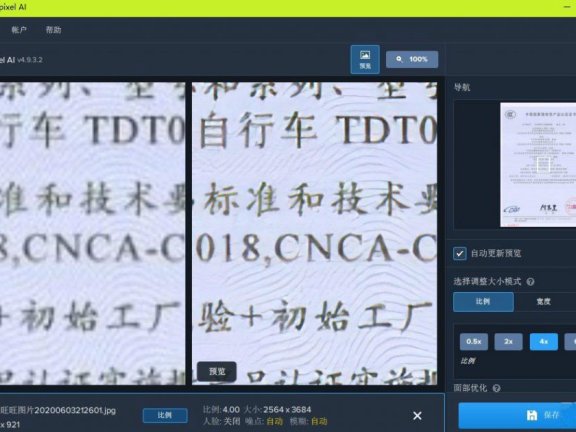This screenshot has width=576, height=432.
Task: Open the 帮助 menu
Action: (x=53, y=30)
